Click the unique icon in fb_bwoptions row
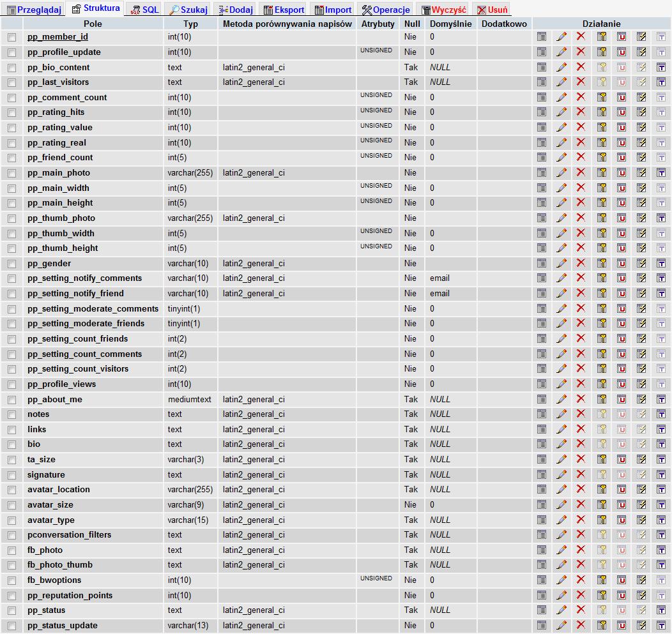The image size is (672, 634). click(x=622, y=580)
